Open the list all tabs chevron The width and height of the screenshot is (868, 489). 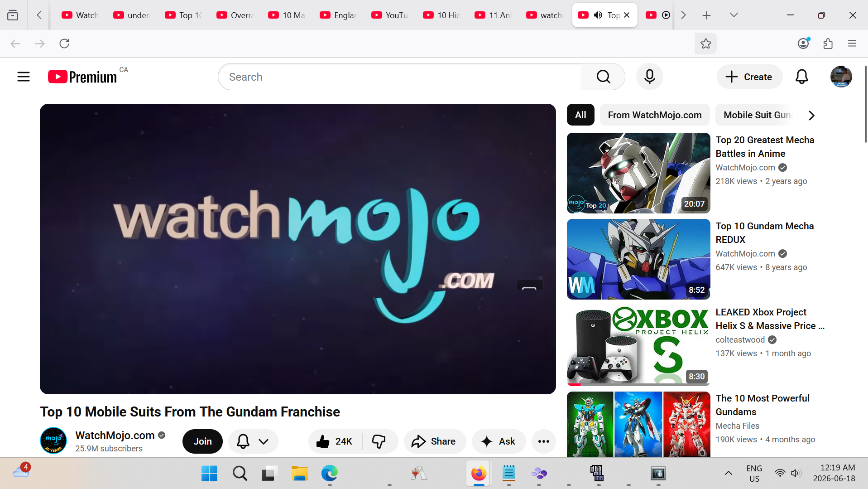[734, 15]
